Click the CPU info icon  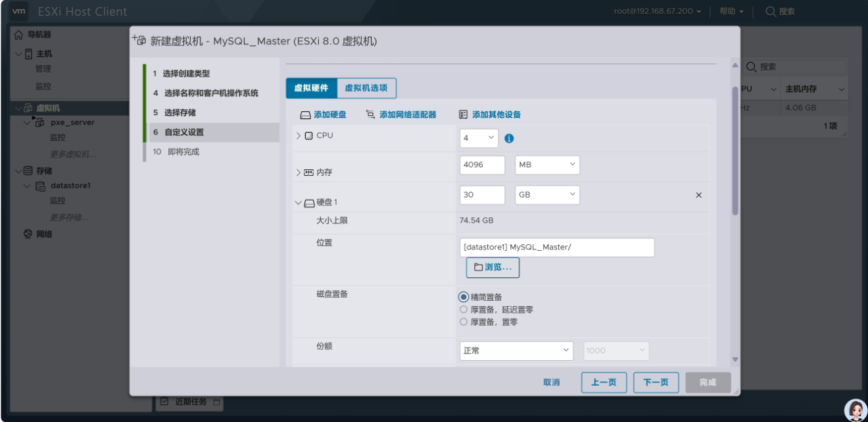[509, 138]
